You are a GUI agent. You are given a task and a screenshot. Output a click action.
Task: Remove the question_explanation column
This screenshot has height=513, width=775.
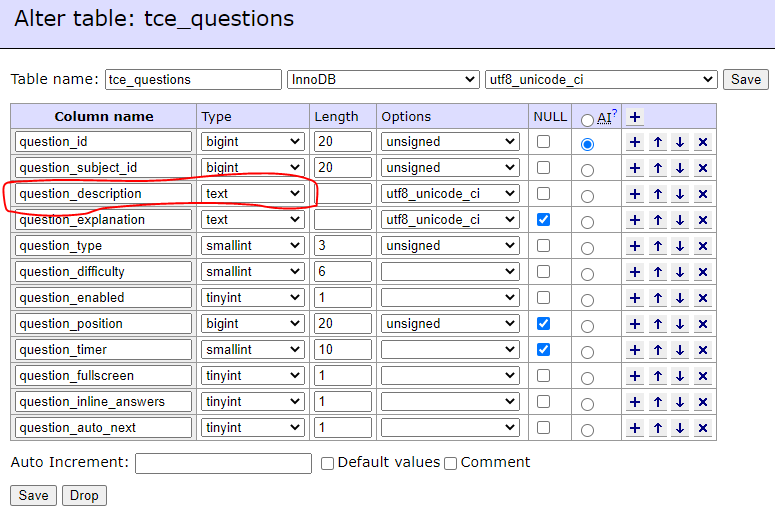(702, 220)
